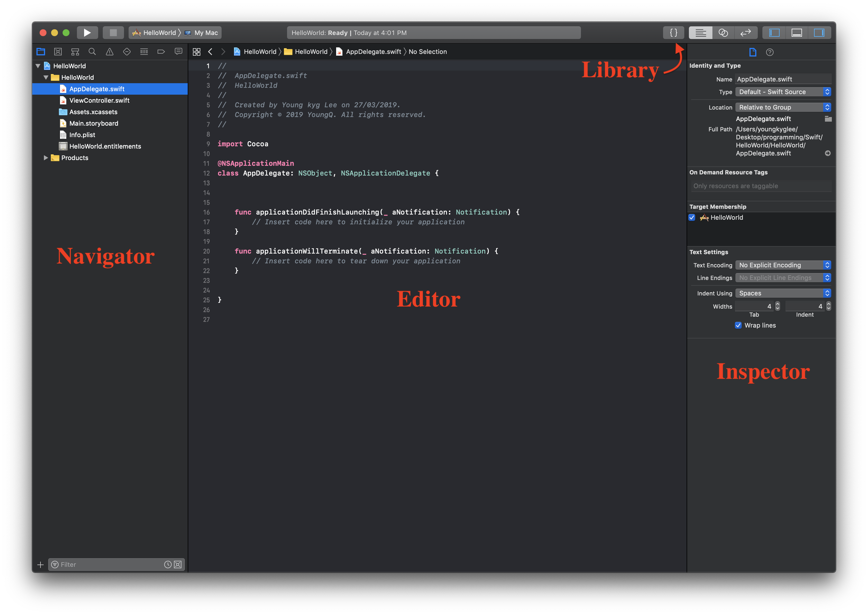Open the Indent Using Spaces dropdown
This screenshot has height=615, width=868.
click(x=783, y=293)
